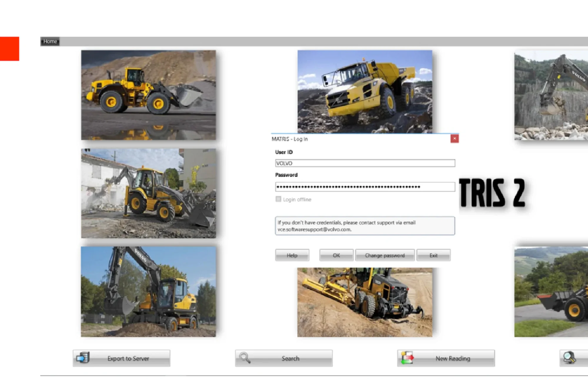Click the partially visible magnifier button icon
588x390 pixels.
pos(569,358)
